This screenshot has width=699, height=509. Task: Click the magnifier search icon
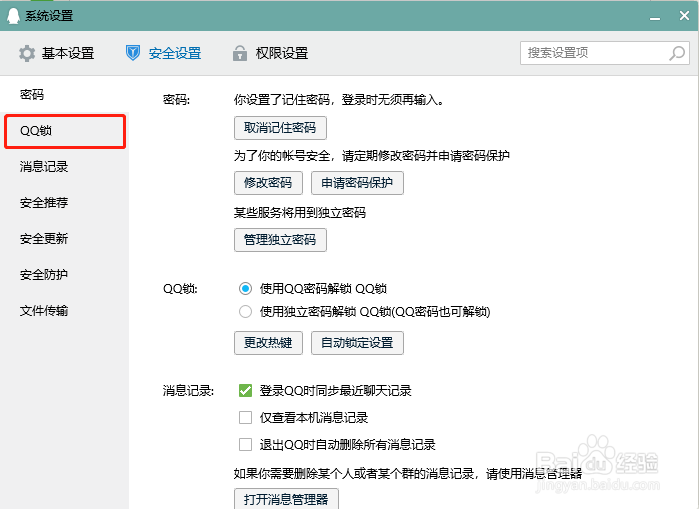tap(677, 53)
